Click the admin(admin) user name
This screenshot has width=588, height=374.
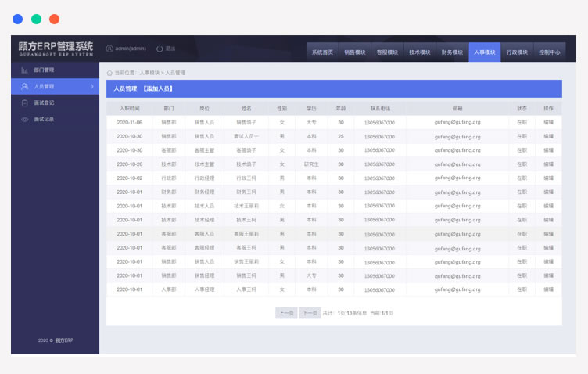(131, 49)
